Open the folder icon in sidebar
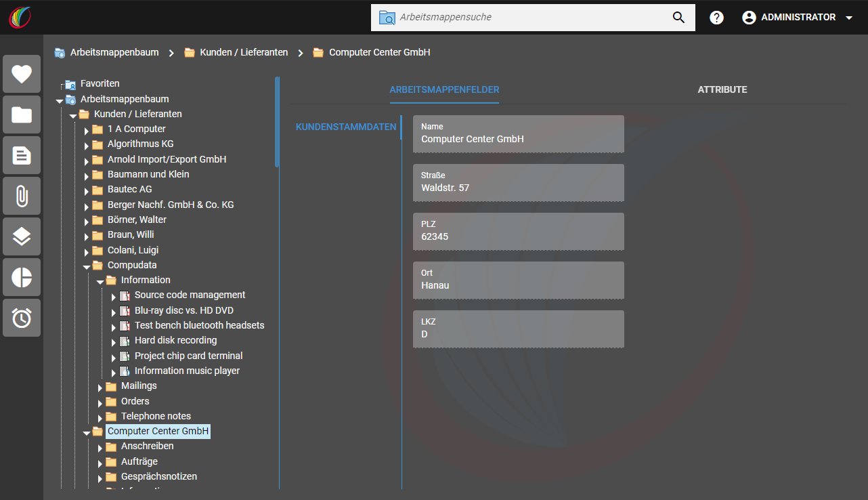The width and height of the screenshot is (868, 500). pos(22,114)
